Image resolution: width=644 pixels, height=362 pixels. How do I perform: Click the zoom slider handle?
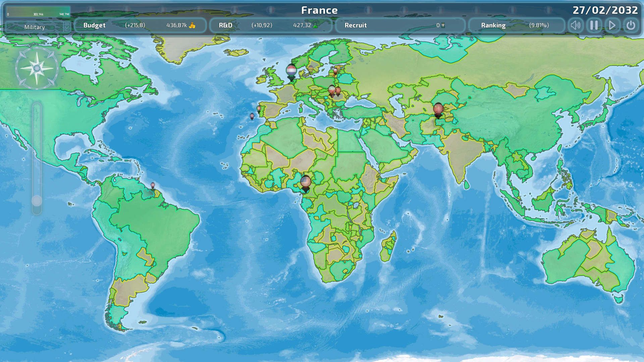click(37, 201)
